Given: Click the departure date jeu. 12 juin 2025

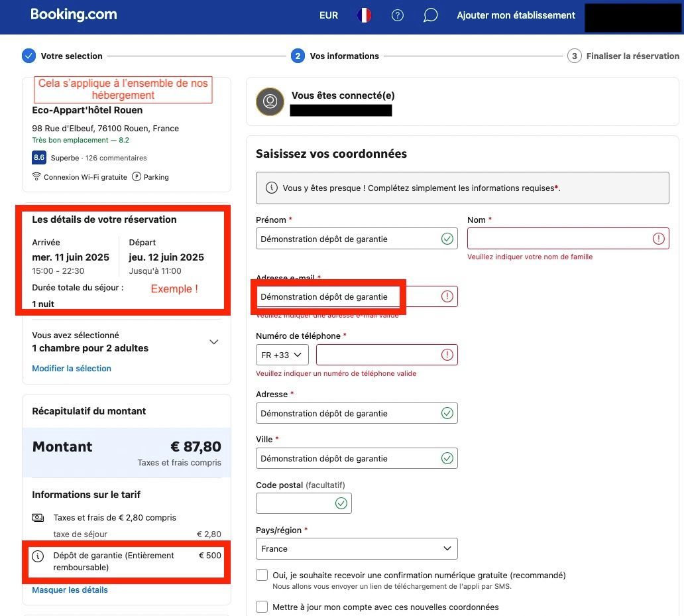Looking at the screenshot, I should tap(166, 257).
